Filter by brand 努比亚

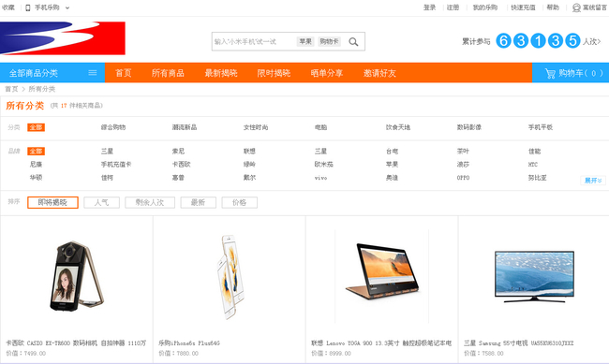click(x=538, y=178)
